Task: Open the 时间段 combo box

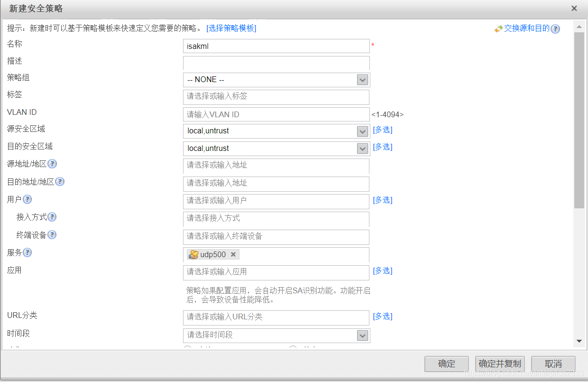Action: tap(276, 336)
